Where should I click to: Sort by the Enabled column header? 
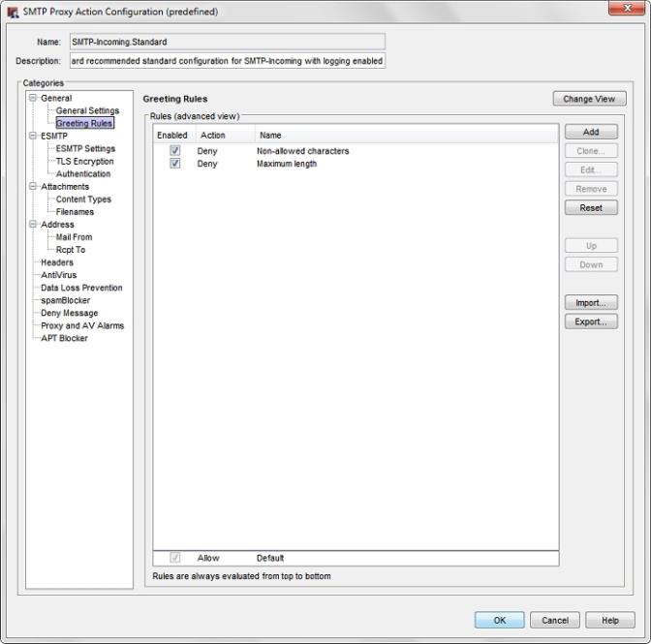tap(172, 136)
